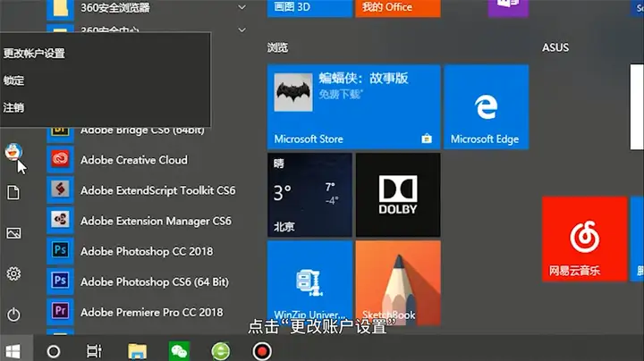Click the purple OneNote tile
644x361 pixels.
coord(508,8)
